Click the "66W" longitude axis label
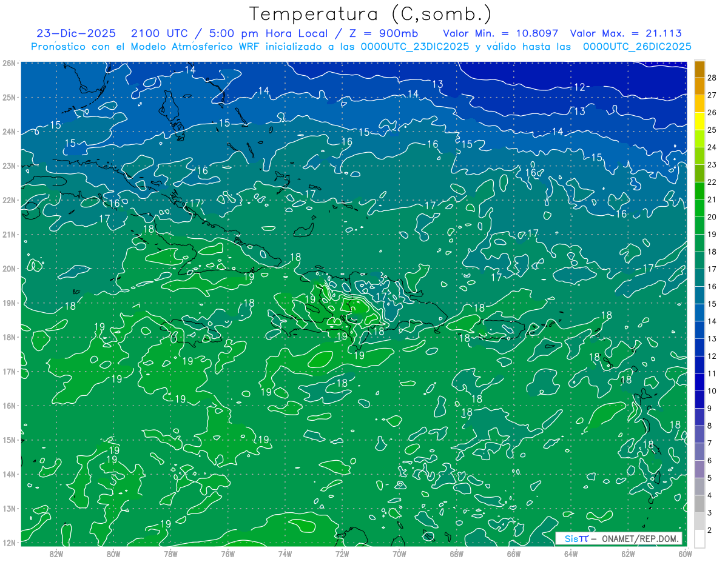The width and height of the screenshot is (728, 562). click(x=513, y=553)
